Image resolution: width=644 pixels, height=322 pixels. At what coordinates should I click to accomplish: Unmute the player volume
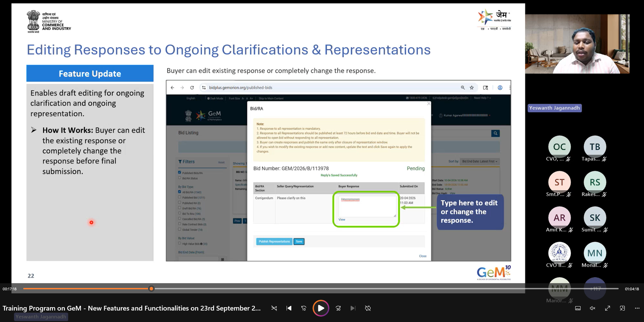pyautogui.click(x=593, y=308)
